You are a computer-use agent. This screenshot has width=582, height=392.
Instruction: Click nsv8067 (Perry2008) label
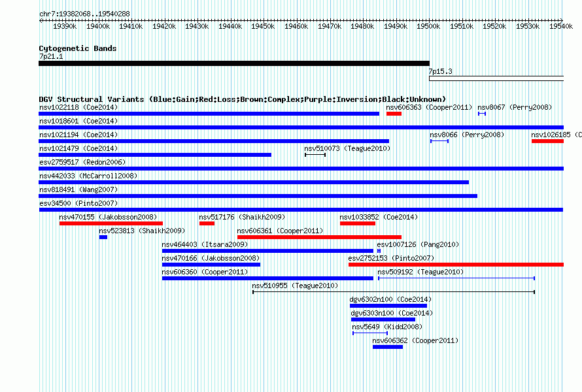click(x=515, y=108)
